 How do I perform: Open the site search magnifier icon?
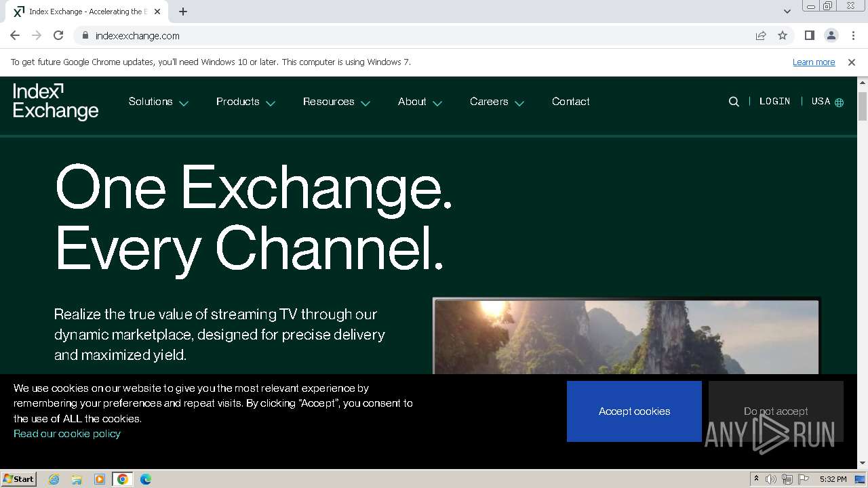click(x=734, y=102)
